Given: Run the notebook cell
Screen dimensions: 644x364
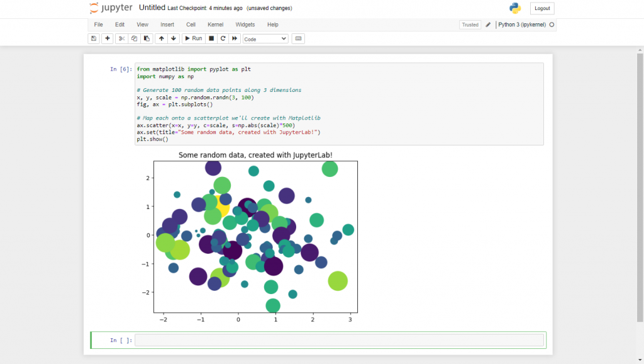Looking at the screenshot, I should [x=192, y=38].
